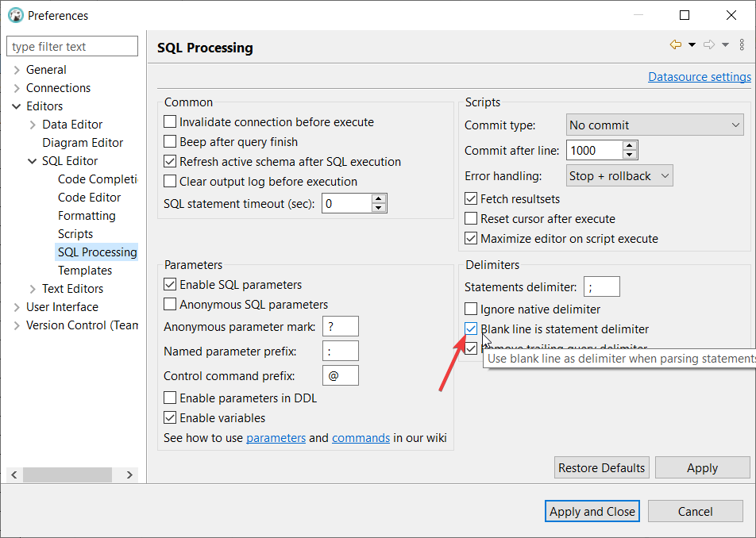Click the forward navigation arrow
Screen dimensions: 756x538
(x=709, y=44)
